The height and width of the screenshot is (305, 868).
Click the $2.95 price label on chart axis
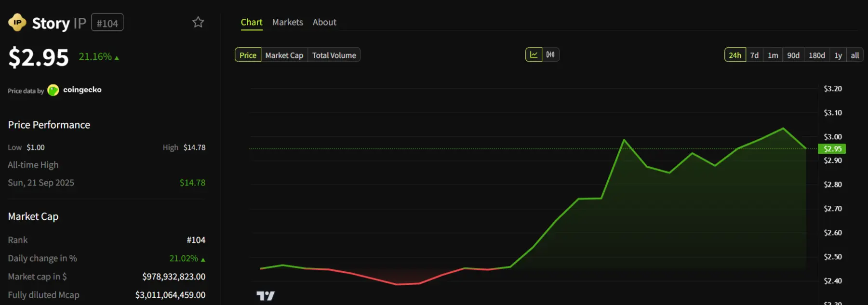(x=832, y=149)
